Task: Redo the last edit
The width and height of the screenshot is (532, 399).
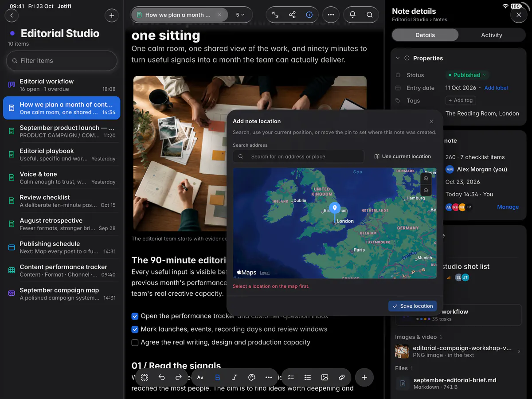Action: pyautogui.click(x=178, y=377)
